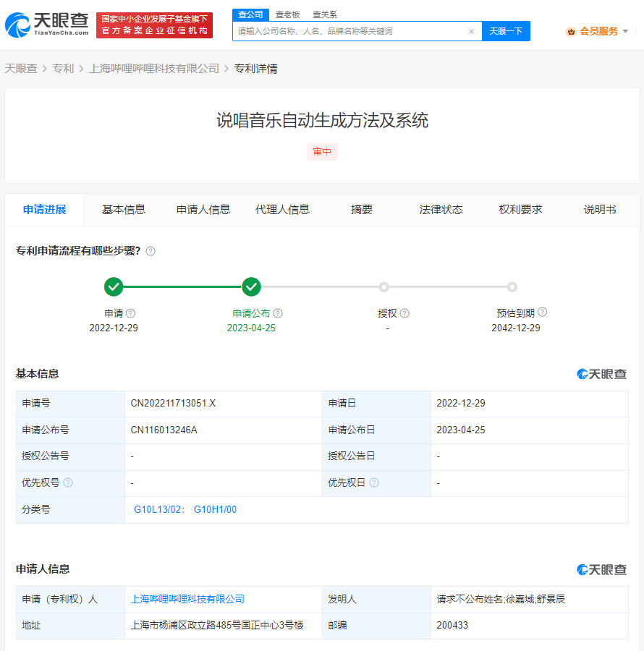The width and height of the screenshot is (644, 651).
Task: Click help icon beside 预估到期
Action: 542,312
